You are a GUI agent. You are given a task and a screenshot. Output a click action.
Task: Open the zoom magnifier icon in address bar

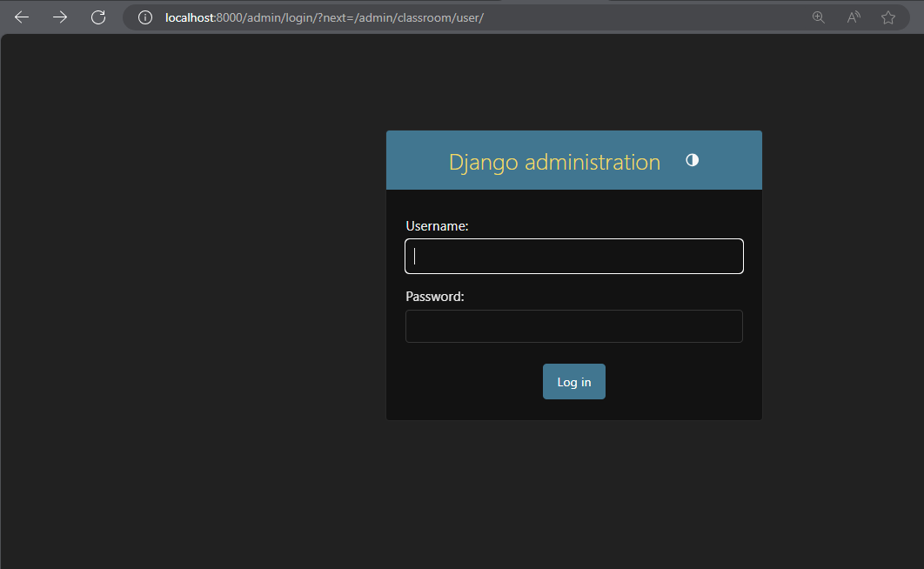pos(818,17)
